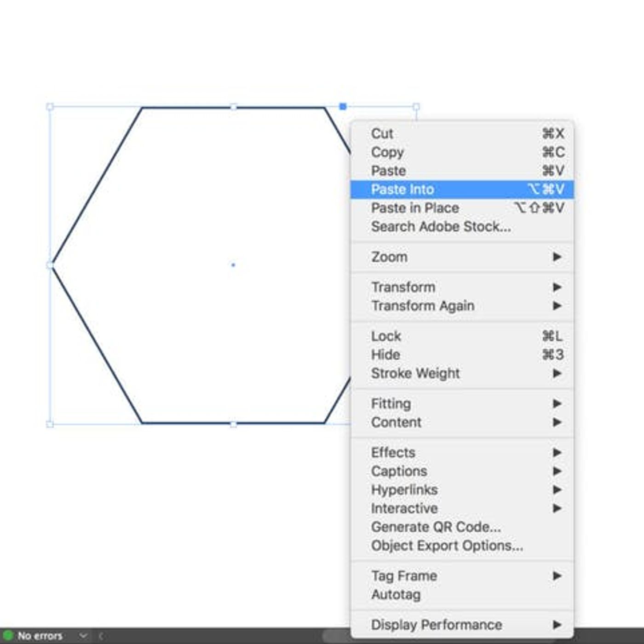644x644 pixels.
Task: Click the solid blue frame handle on top edge
Action: pyautogui.click(x=343, y=107)
